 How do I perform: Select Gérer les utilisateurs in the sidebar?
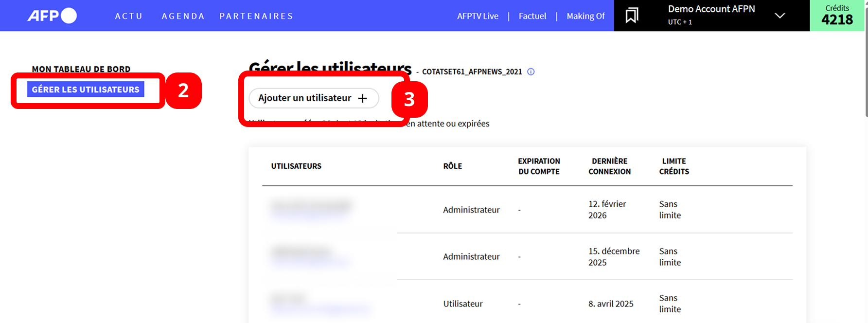coord(86,90)
